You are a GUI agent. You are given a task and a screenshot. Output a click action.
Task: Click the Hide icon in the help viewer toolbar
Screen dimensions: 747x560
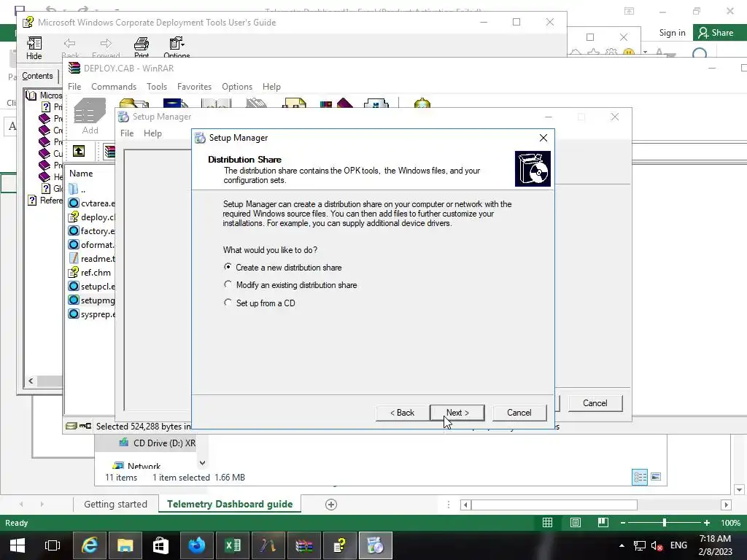34,44
